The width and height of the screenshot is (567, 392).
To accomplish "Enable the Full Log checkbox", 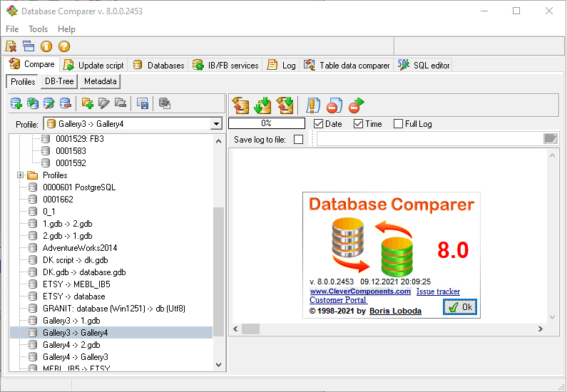I will click(398, 124).
